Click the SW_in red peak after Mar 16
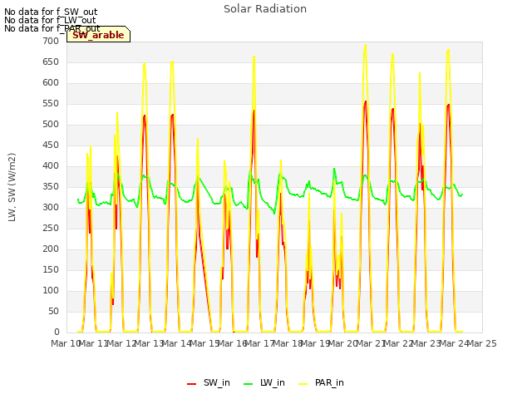Image resolution: width=532 pixels, height=399 pixels. tap(254, 111)
